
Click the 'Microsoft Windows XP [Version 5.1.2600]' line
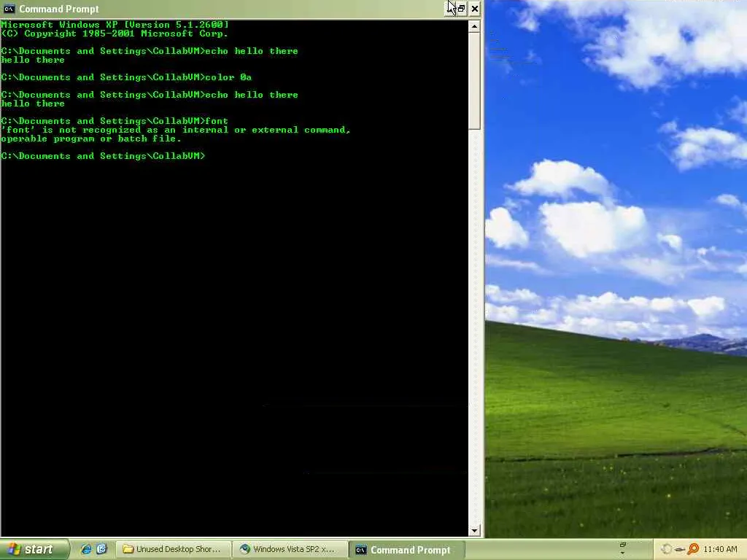coord(115,25)
